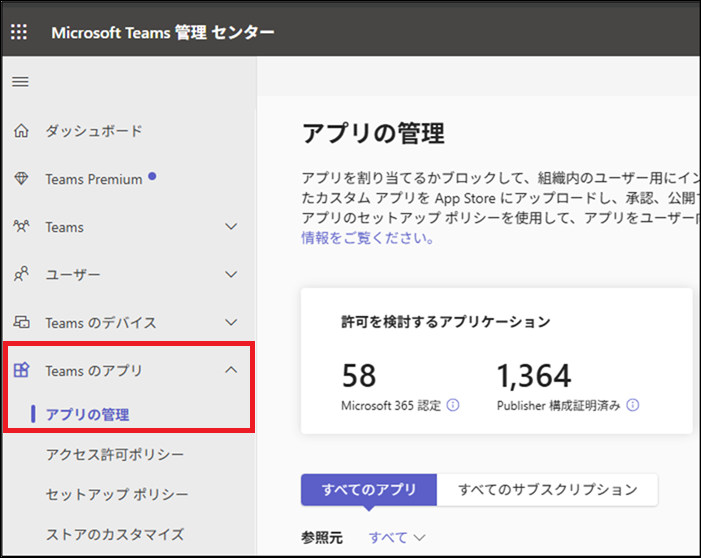This screenshot has height=558, width=701.
Task: Expand the Teams section chevron
Action: pyautogui.click(x=231, y=226)
